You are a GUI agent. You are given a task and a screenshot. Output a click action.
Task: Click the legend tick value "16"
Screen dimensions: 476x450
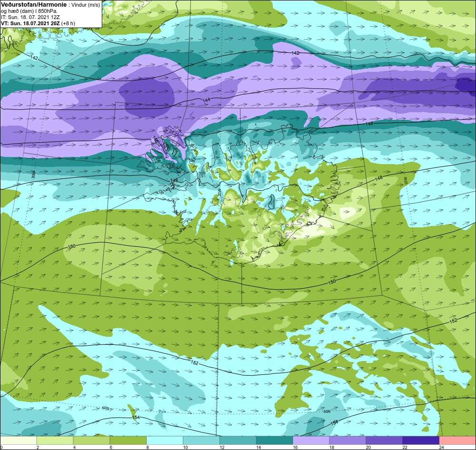coord(295,447)
